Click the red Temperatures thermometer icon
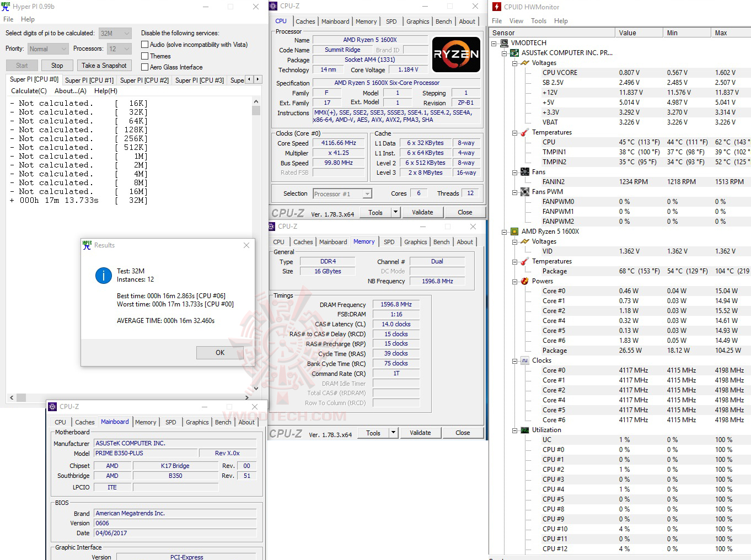751x560 pixels. 524,132
